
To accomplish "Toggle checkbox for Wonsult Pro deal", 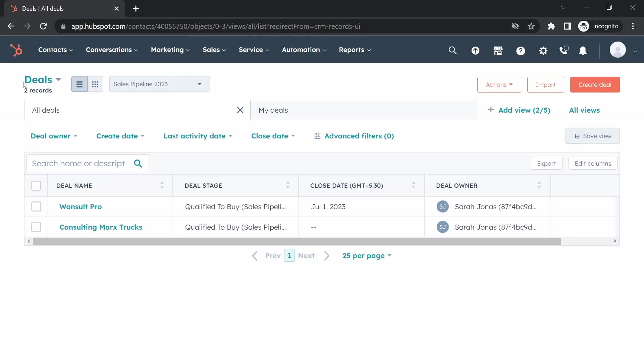I will [36, 206].
